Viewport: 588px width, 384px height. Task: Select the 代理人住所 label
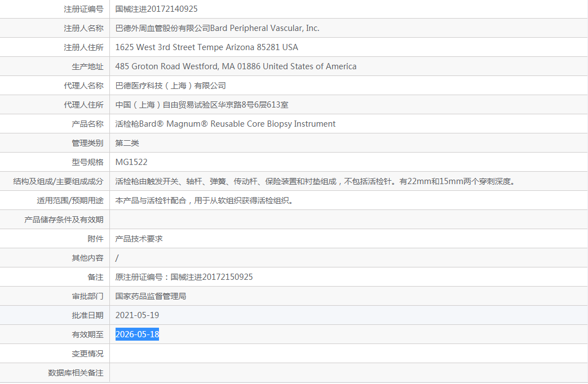click(83, 105)
